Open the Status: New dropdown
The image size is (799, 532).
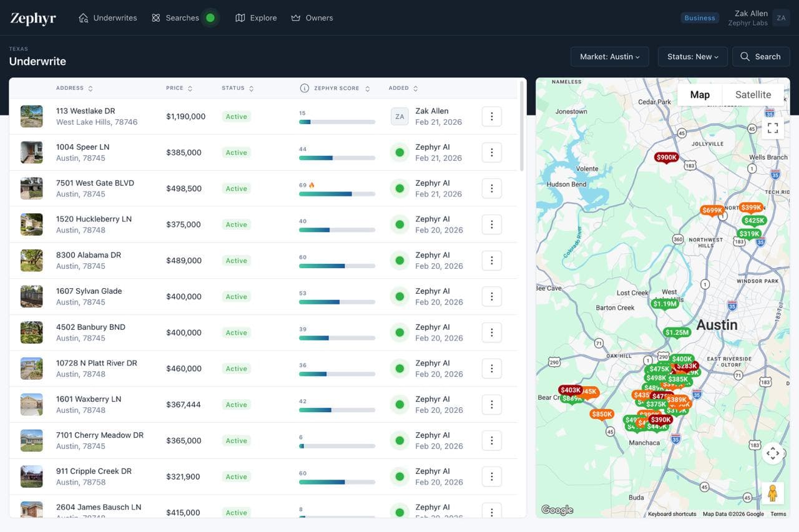[x=692, y=56]
